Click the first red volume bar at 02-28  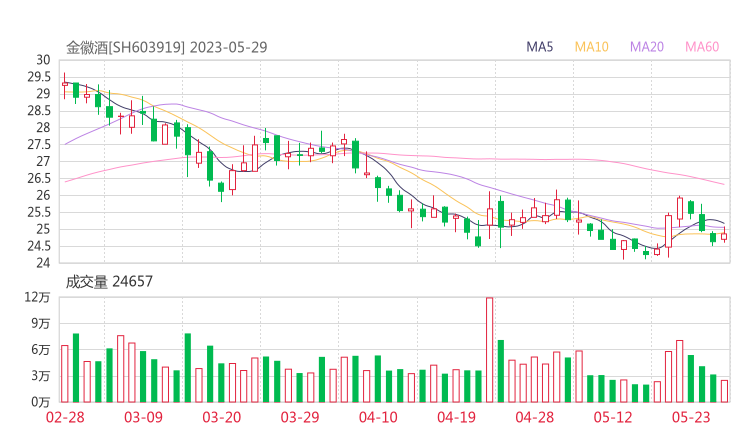coord(65,374)
